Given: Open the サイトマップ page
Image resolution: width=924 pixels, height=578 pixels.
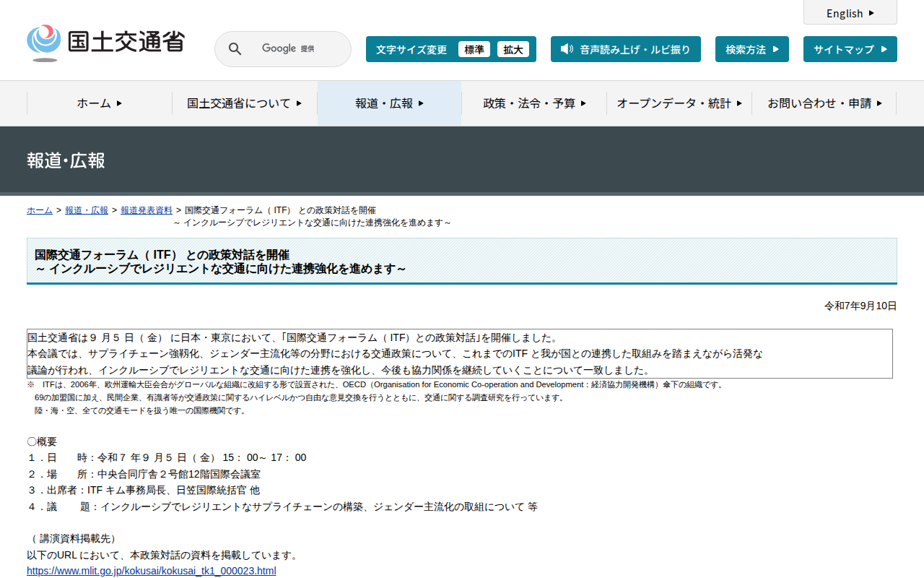Looking at the screenshot, I should 850,49.
